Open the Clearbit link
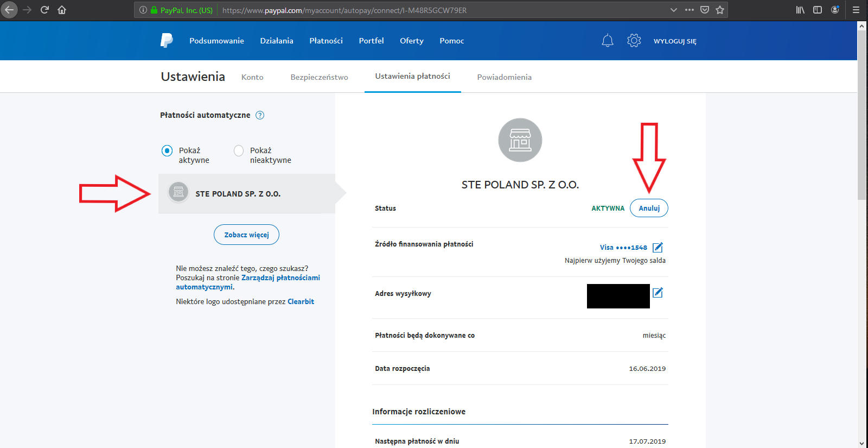 pos(301,301)
